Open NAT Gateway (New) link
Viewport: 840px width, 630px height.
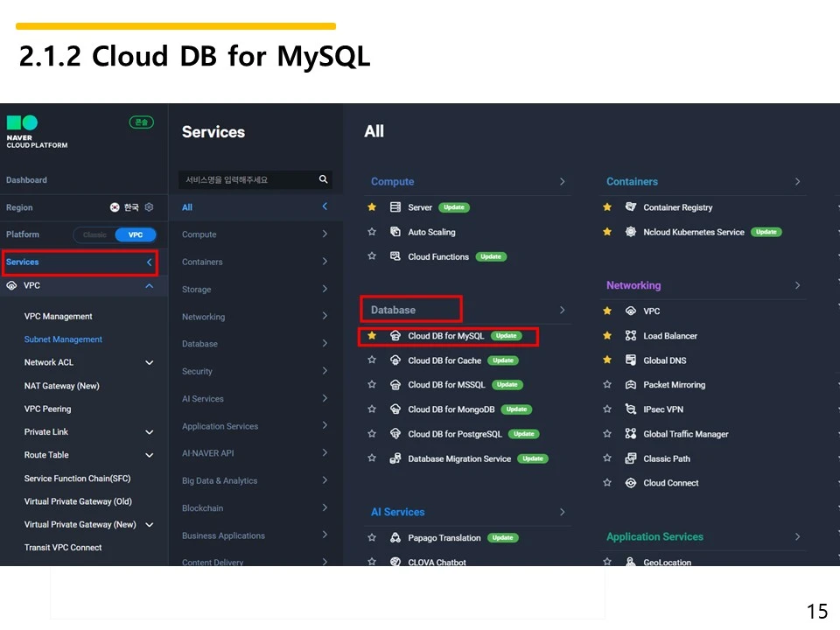pyautogui.click(x=61, y=386)
